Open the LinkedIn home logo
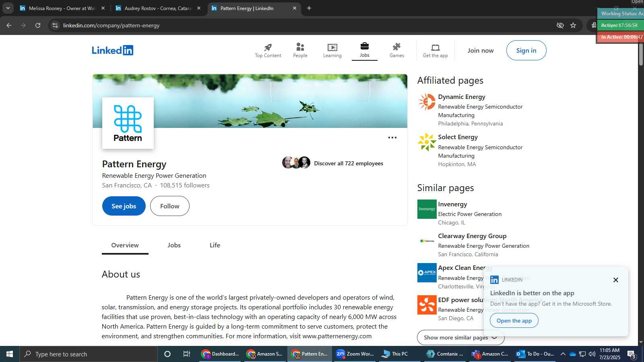This screenshot has width=644, height=362. (112, 50)
